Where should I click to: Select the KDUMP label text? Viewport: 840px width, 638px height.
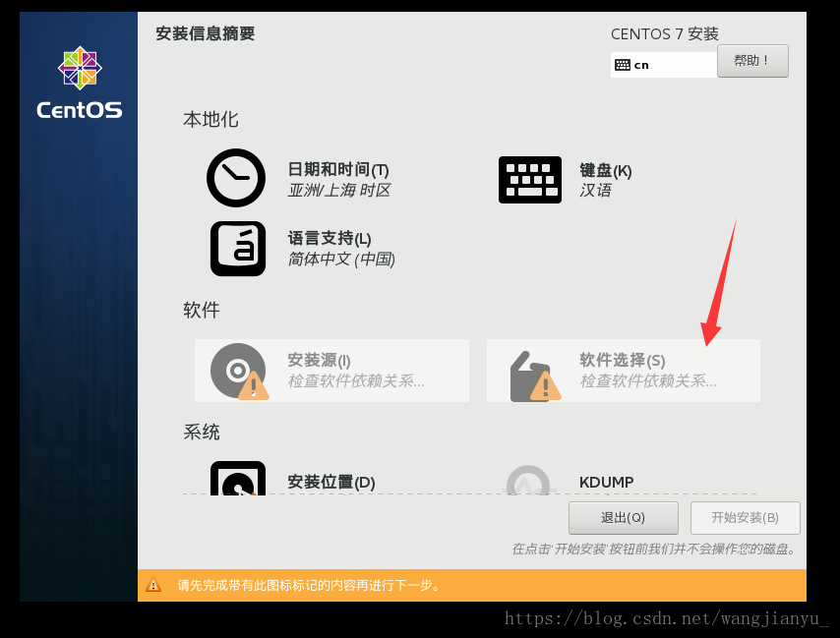pyautogui.click(x=606, y=482)
